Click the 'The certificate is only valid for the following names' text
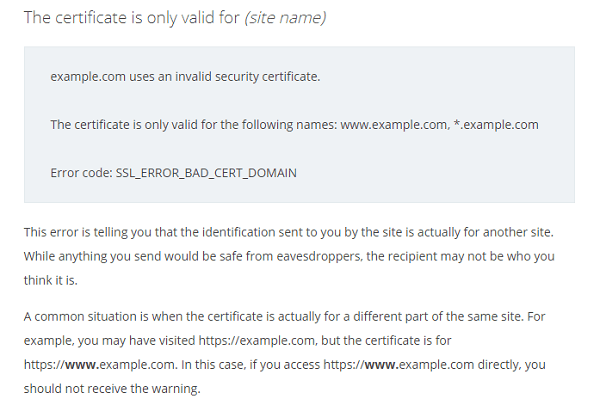 click(x=194, y=125)
